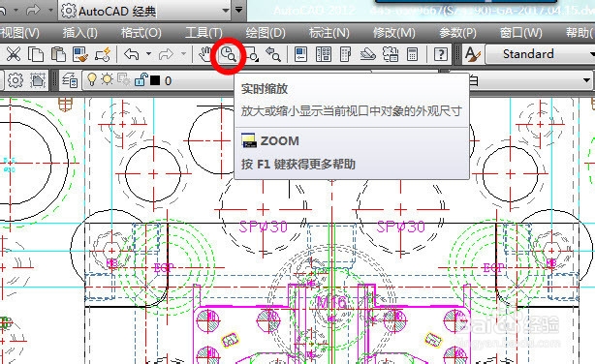Expand the Undo history dropdown arrow
The width and height of the screenshot is (595, 364).
click(149, 54)
